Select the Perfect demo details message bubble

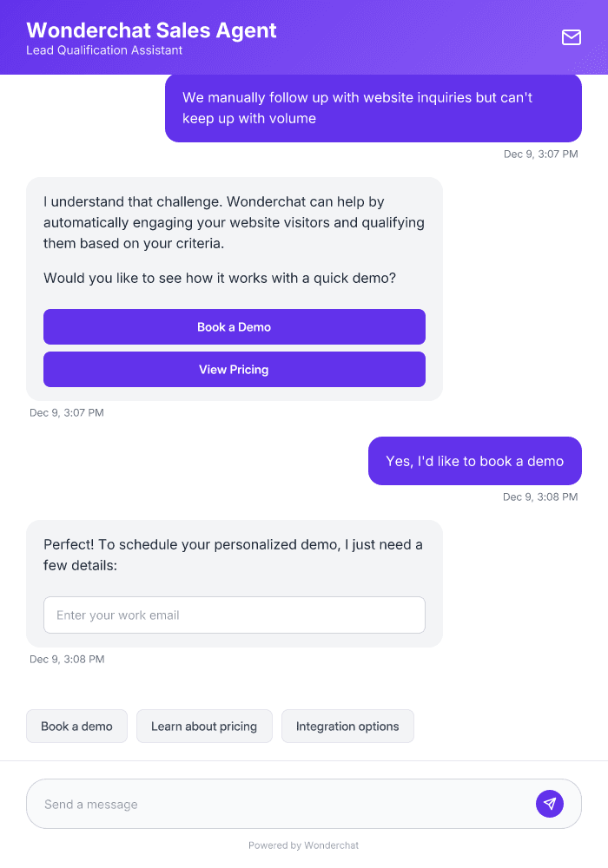(233, 555)
